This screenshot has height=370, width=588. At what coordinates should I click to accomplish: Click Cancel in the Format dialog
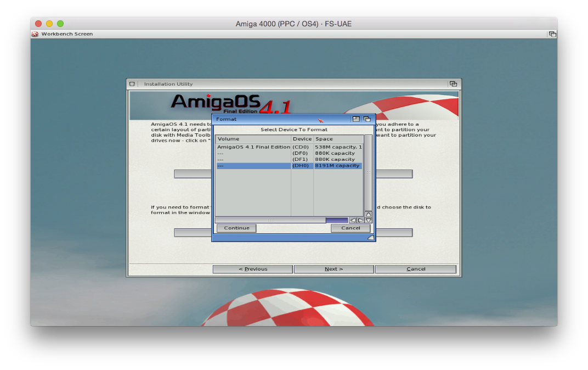pos(350,228)
